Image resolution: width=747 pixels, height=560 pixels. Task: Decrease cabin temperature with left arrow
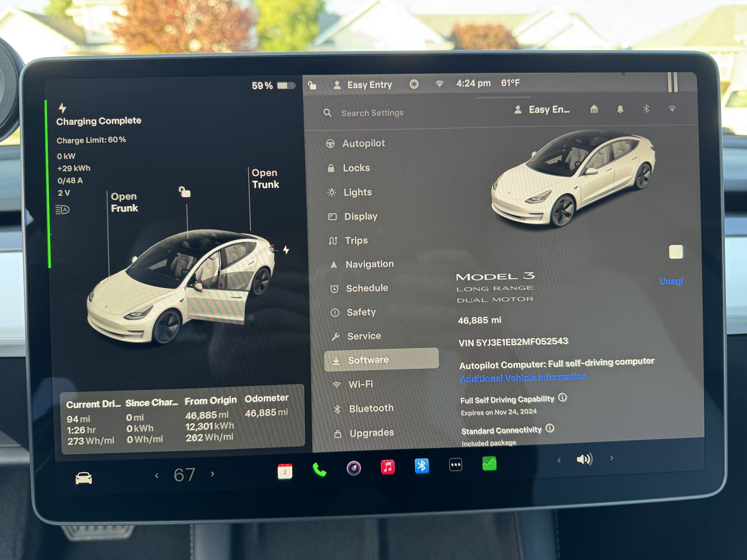point(157,476)
